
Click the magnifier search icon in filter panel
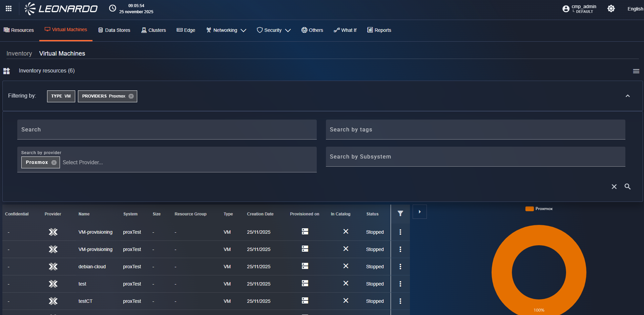pyautogui.click(x=627, y=187)
